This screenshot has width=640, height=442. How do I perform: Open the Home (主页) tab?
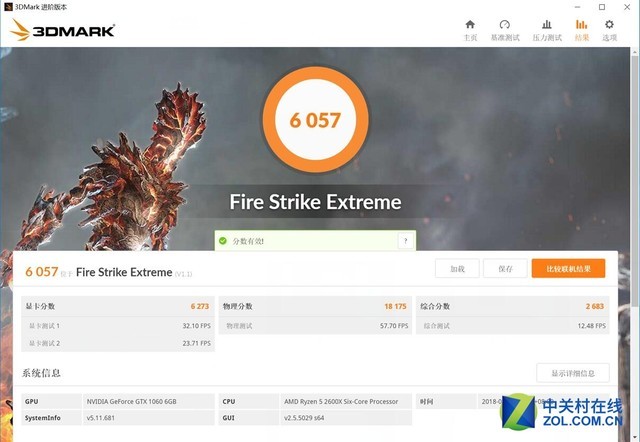[470, 31]
